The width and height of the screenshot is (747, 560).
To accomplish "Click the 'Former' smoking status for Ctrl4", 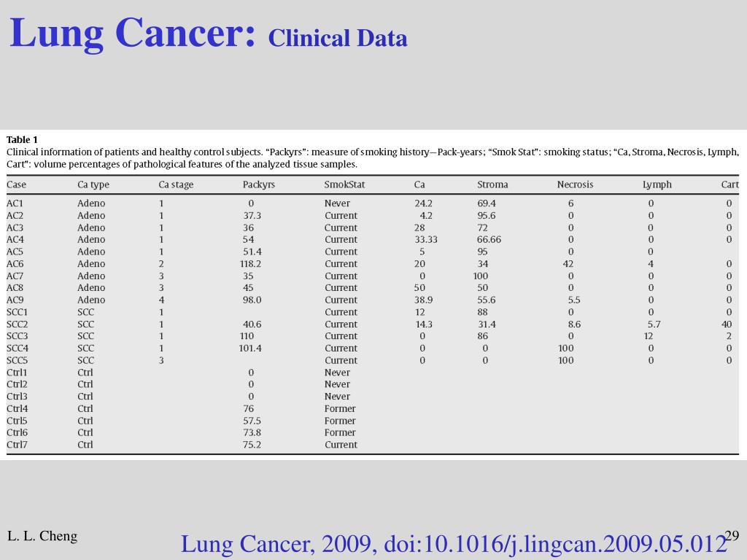I will pos(340,408).
